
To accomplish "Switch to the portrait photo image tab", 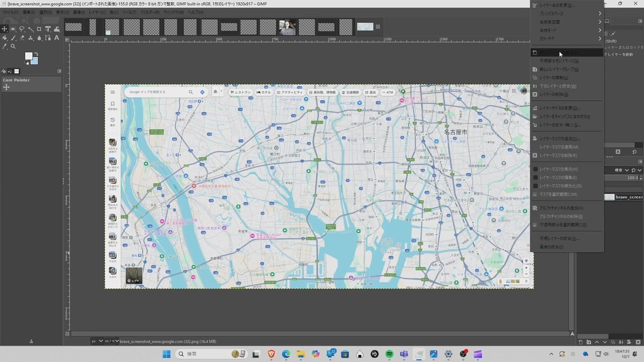I will tap(287, 27).
